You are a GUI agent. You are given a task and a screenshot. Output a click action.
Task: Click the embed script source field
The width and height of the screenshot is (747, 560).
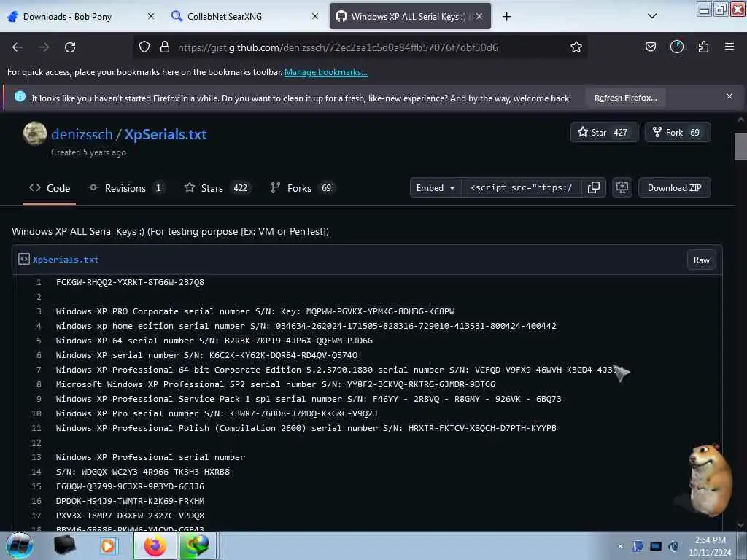(x=521, y=187)
